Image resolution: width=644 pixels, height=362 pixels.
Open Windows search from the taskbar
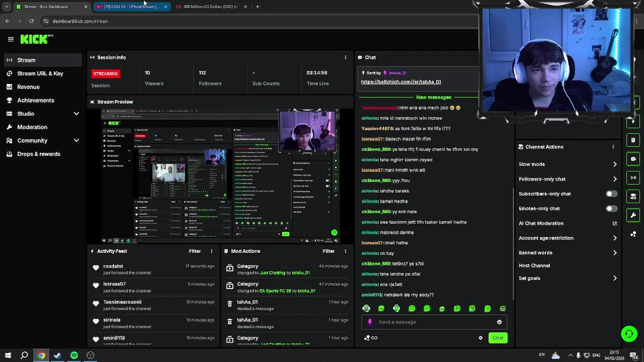(x=24, y=355)
